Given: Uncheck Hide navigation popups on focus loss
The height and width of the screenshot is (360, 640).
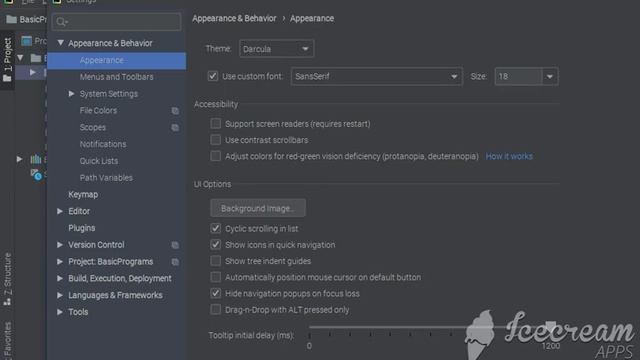Looking at the screenshot, I should [216, 293].
